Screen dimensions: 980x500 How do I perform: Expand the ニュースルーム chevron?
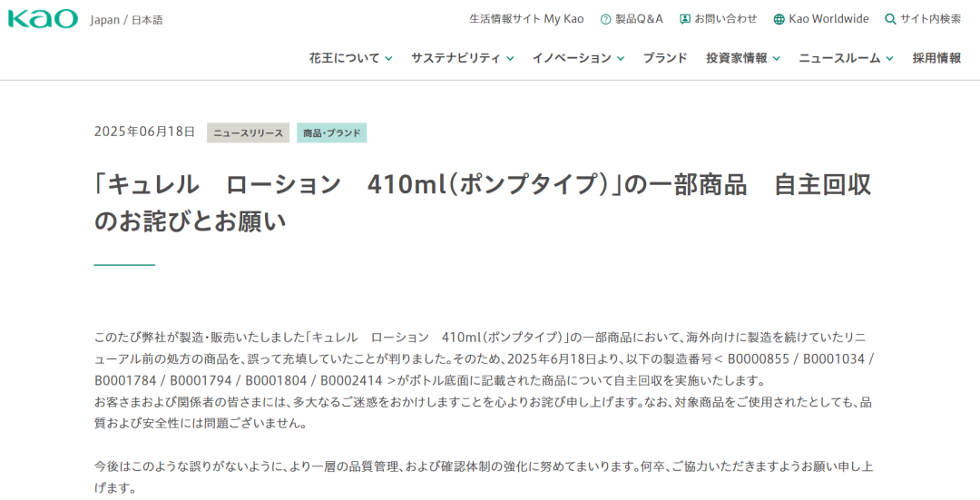click(x=889, y=59)
